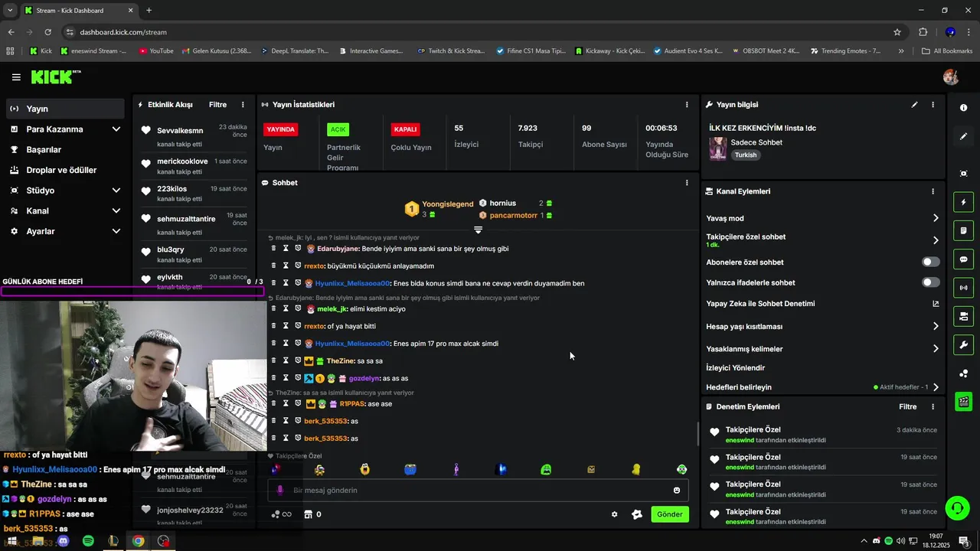Image resolution: width=980 pixels, height=551 pixels.
Task: Click the delete icon beside rrexto: büyükmü message
Action: 274,266
